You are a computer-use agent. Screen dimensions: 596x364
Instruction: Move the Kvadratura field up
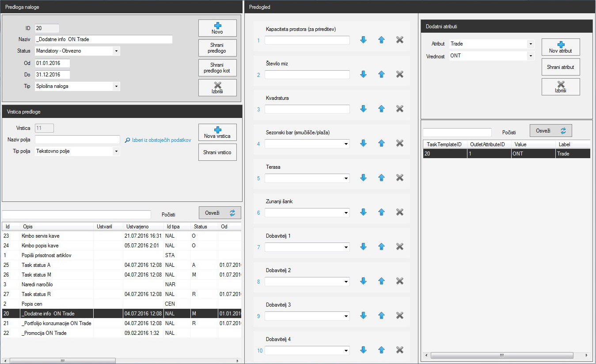tap(382, 109)
